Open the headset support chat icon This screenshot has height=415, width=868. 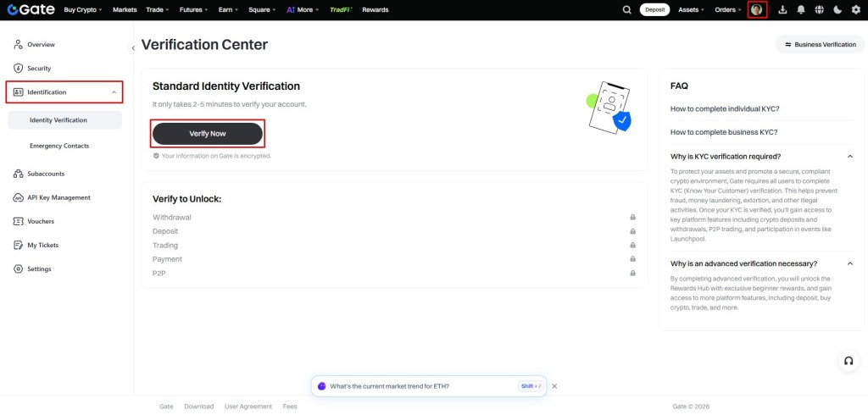coord(848,361)
